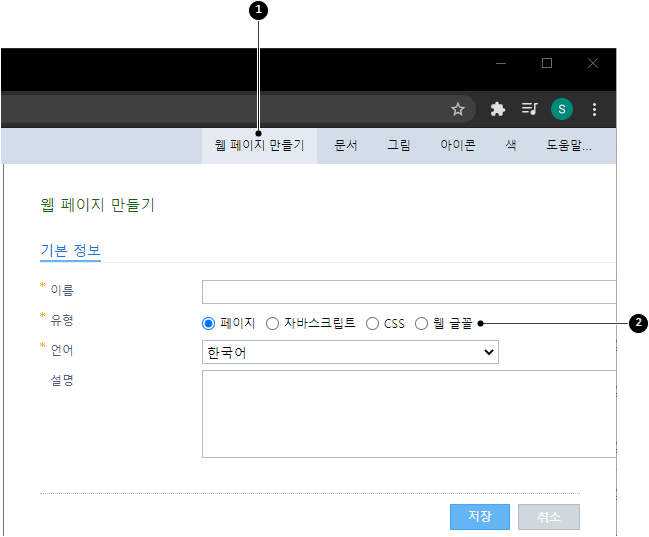Open the green S profile avatar
Viewport: 649px width, 537px height.
pos(562,109)
